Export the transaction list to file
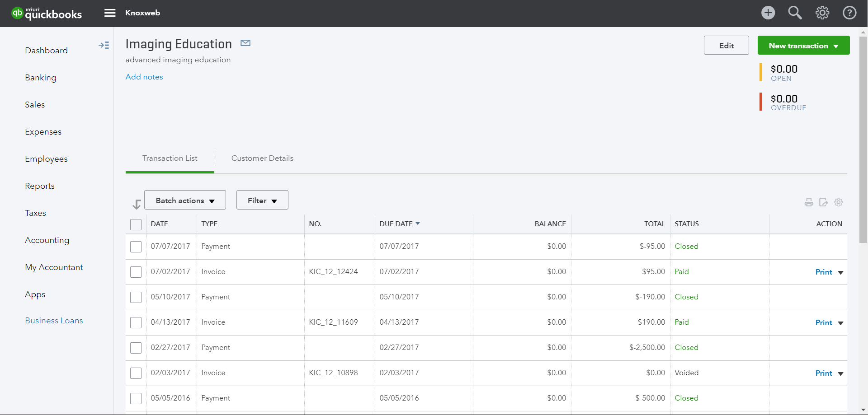Screen dimensions: 868x415 click(x=823, y=202)
